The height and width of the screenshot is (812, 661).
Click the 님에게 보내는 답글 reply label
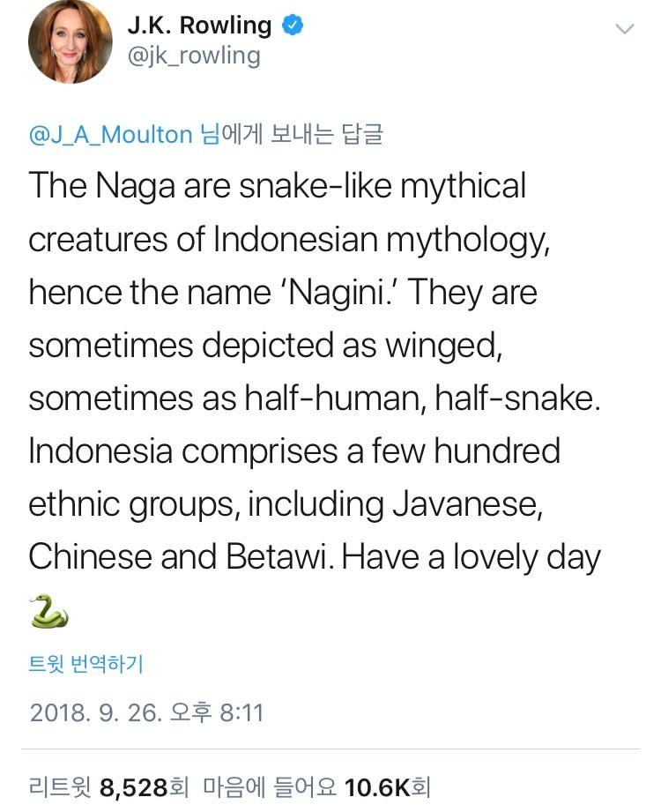click(x=292, y=134)
